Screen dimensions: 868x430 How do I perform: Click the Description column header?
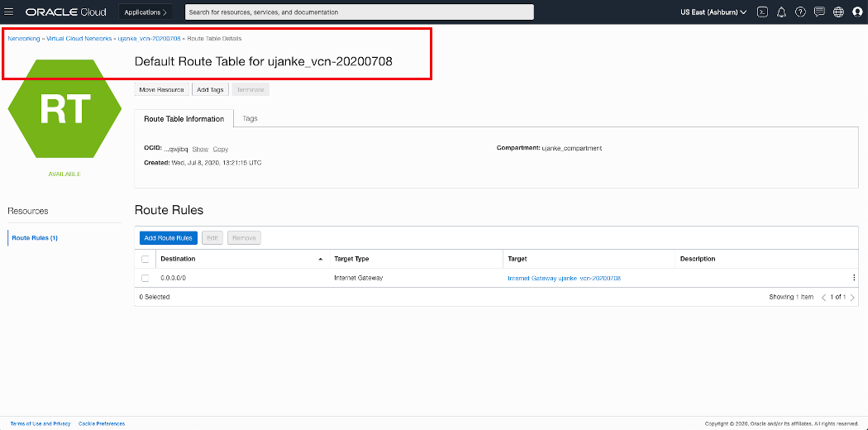click(x=698, y=259)
